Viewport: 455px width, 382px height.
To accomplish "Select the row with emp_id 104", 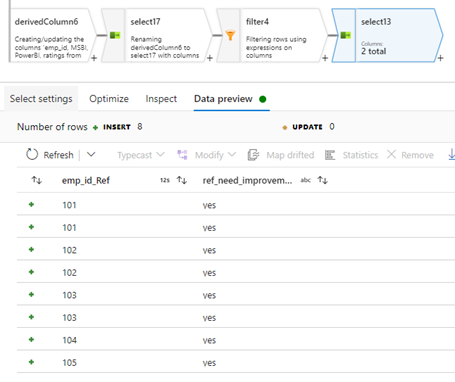I will [x=236, y=340].
